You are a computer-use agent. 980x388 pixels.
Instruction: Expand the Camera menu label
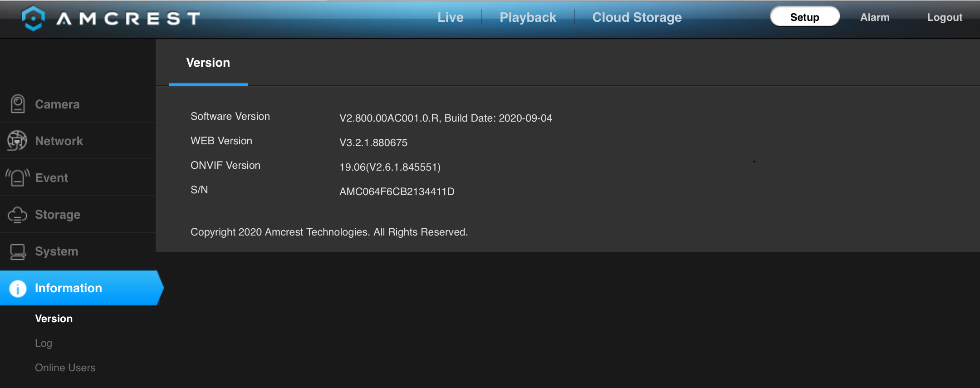(x=57, y=104)
